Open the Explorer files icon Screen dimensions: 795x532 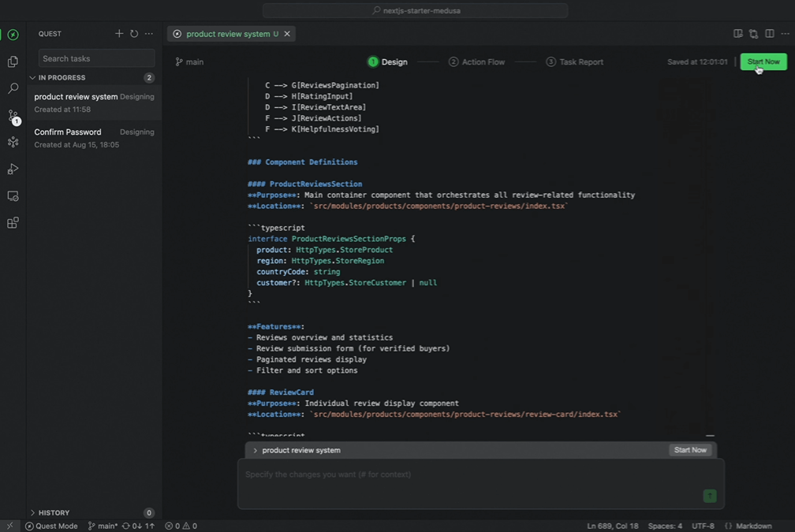coord(13,61)
